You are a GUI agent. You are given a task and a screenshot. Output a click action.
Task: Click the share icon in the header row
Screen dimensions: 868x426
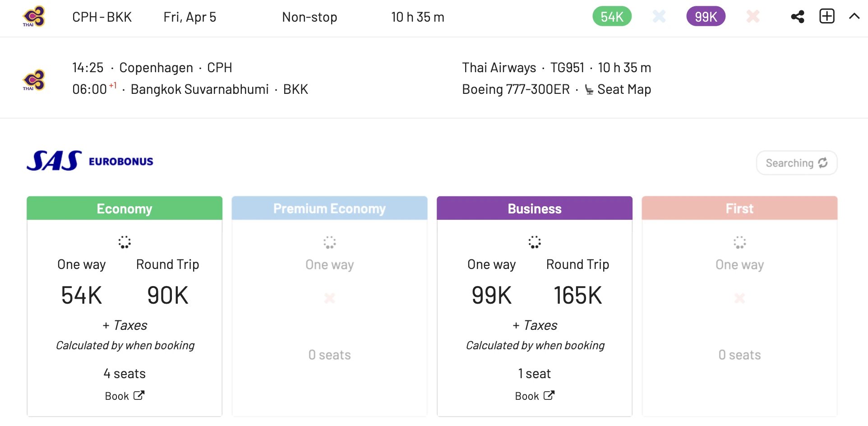798,17
